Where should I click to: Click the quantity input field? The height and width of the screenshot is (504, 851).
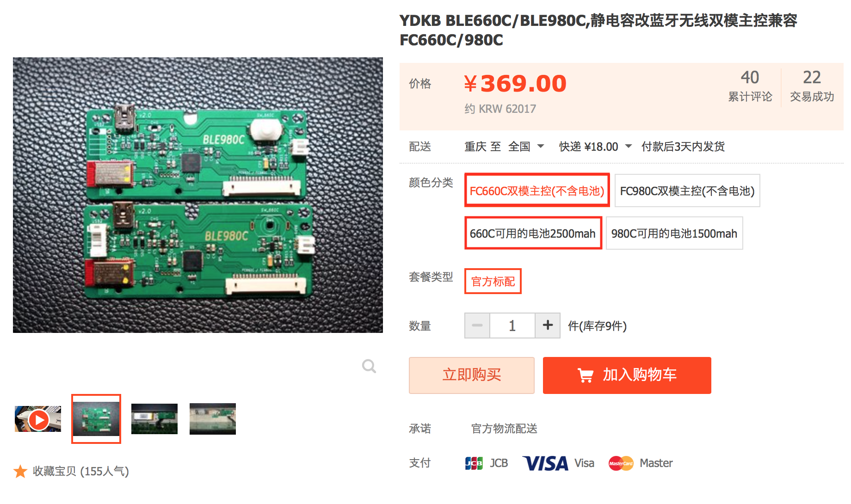point(512,326)
